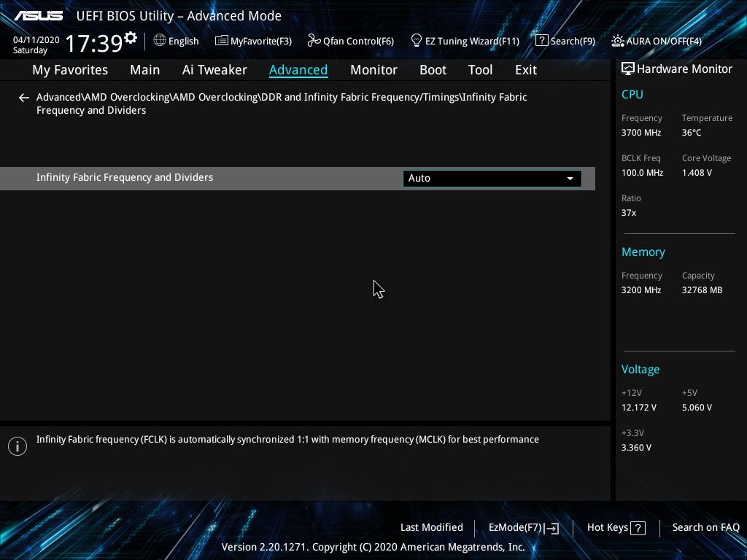Viewport: 747px width, 560px height.
Task: Click the Search(F9) question mark icon
Action: 542,41
